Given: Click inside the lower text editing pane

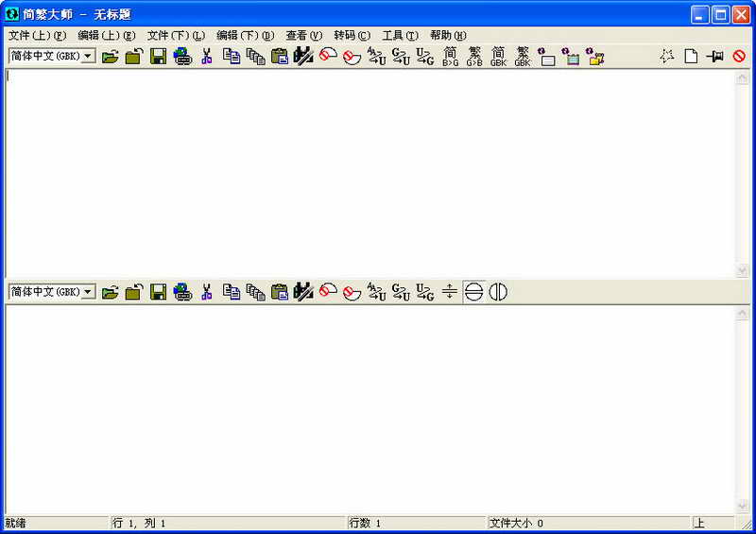Looking at the screenshot, I should click(370, 410).
